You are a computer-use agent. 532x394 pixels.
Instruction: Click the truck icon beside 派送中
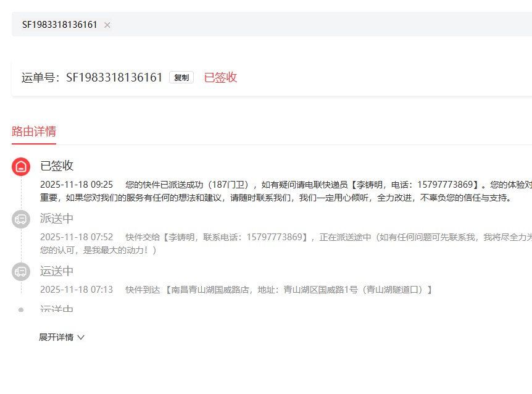coord(21,219)
